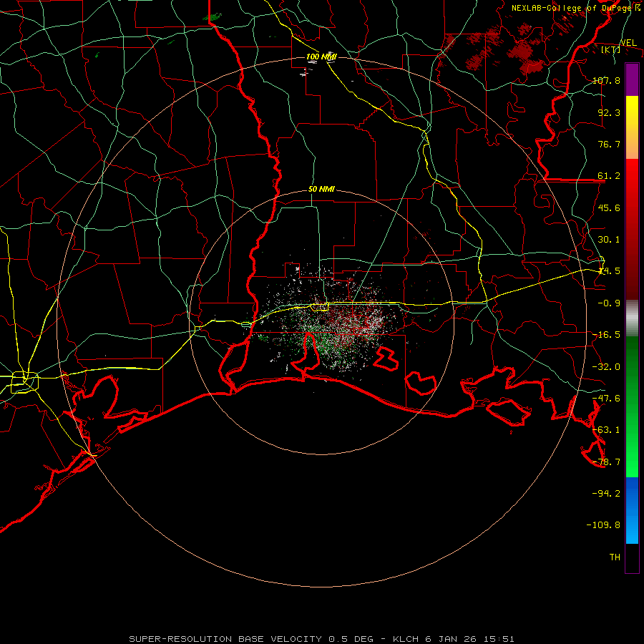Select the 76.7 scale label
This screenshot has height=644, width=644.
(x=609, y=144)
